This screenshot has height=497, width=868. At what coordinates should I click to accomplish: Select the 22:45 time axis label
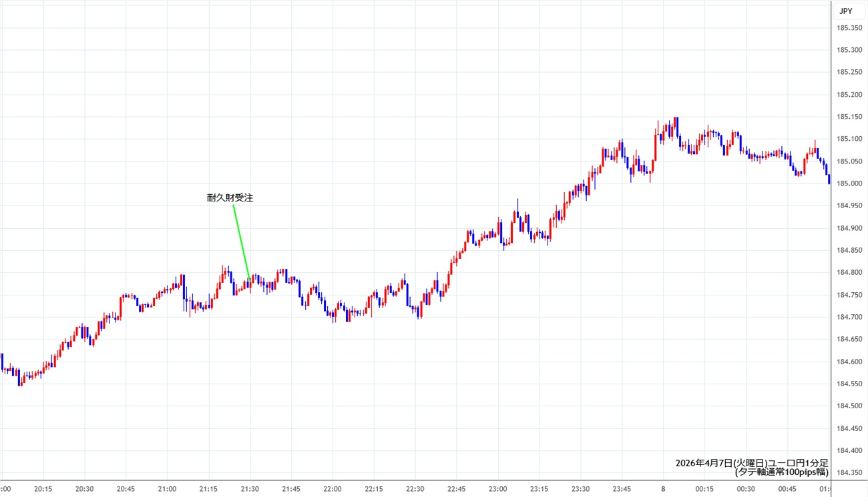[x=457, y=489]
